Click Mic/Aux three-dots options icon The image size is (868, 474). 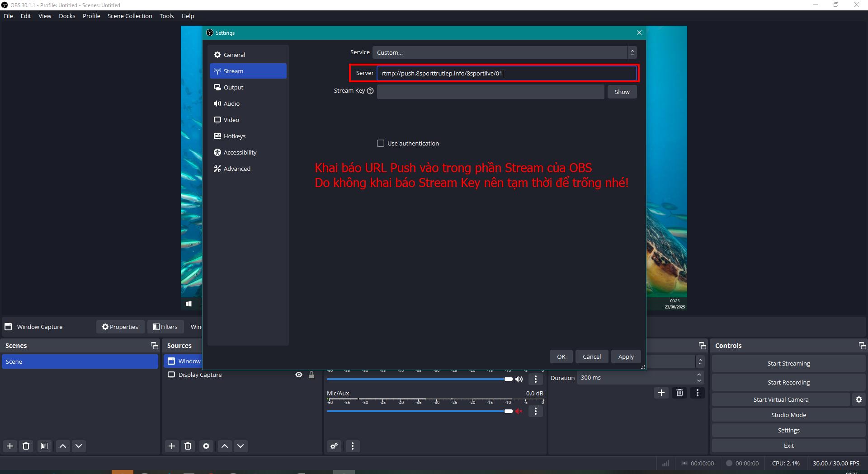(536, 411)
